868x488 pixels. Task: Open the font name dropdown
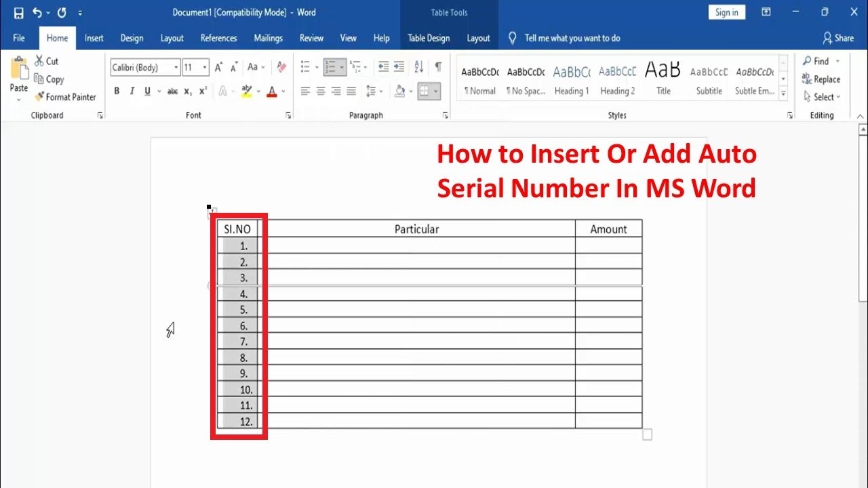point(176,68)
